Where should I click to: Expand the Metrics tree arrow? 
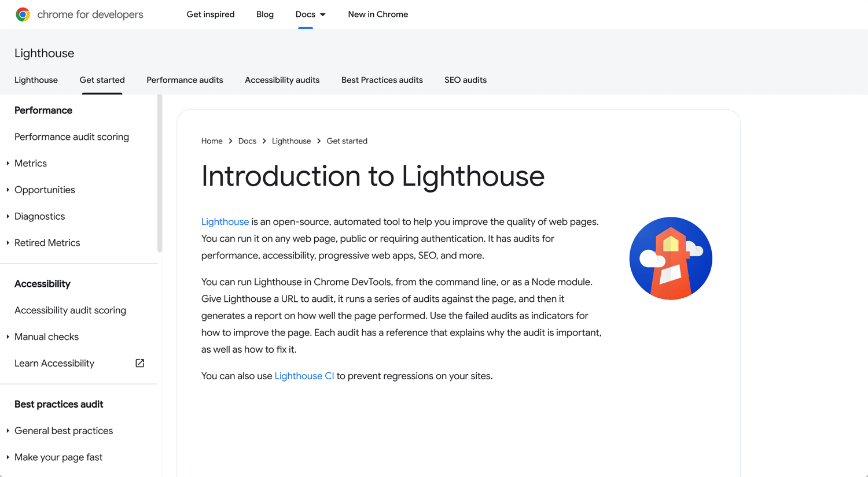8,164
